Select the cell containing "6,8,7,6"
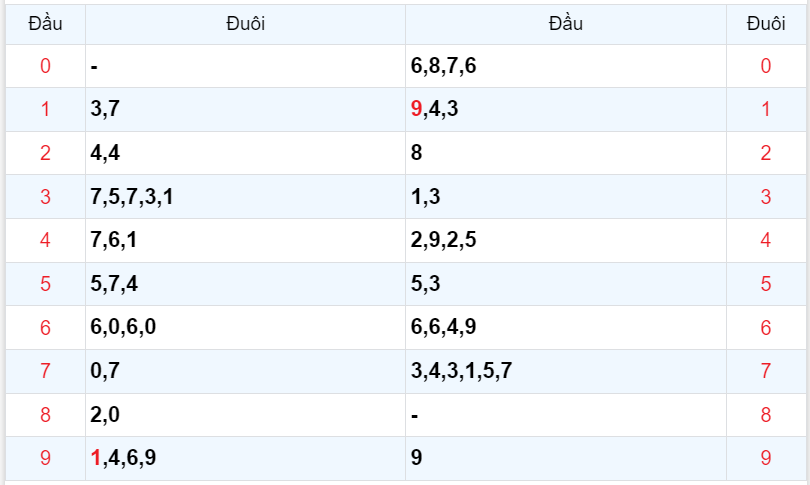The width and height of the screenshot is (810, 485). [443, 67]
